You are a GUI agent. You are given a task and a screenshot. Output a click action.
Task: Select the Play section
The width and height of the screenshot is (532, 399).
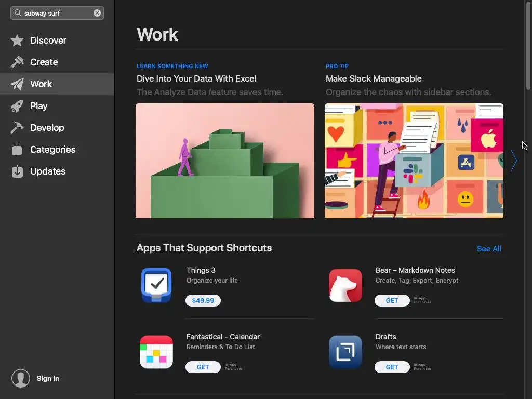(57, 106)
